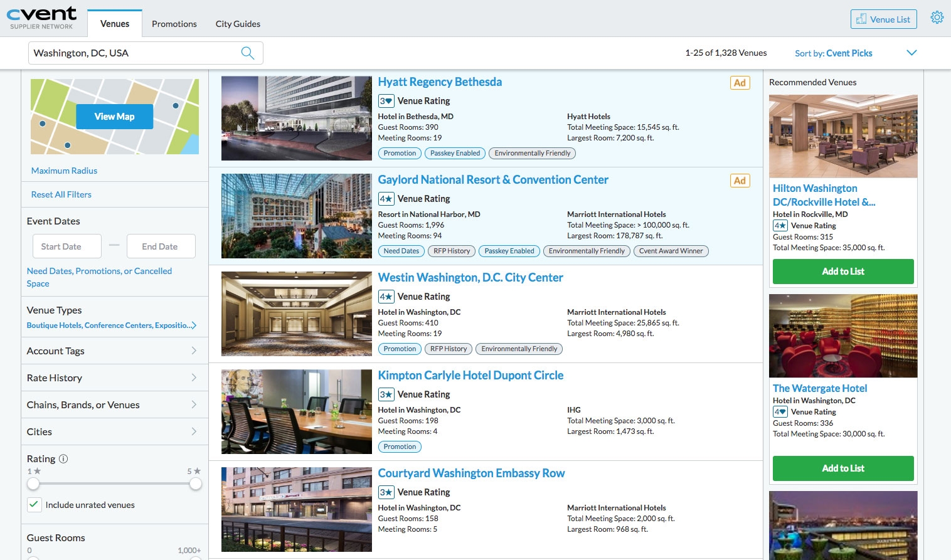
Task: Click the Cvent Supplier Network logo
Action: tap(41, 16)
